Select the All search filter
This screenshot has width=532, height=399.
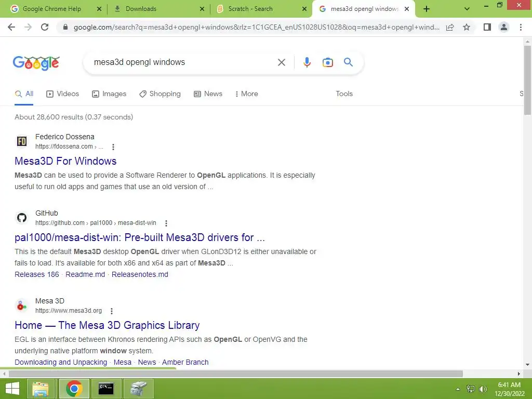click(24, 94)
